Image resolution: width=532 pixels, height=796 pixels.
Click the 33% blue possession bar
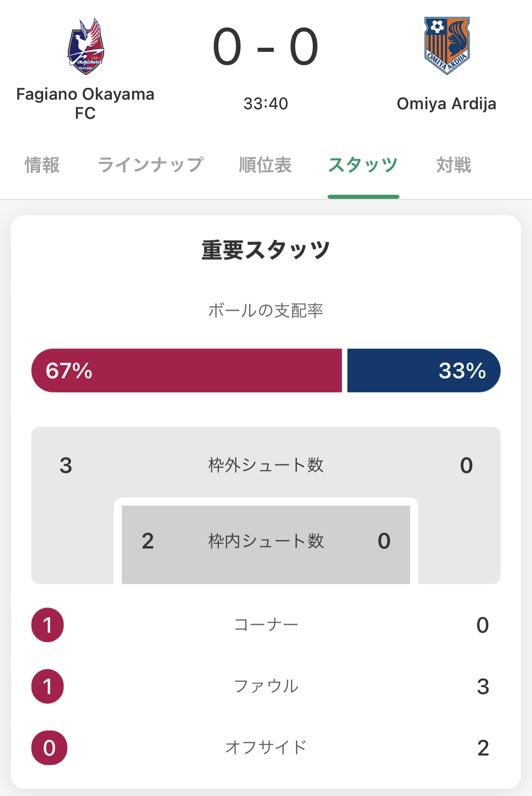click(x=423, y=370)
